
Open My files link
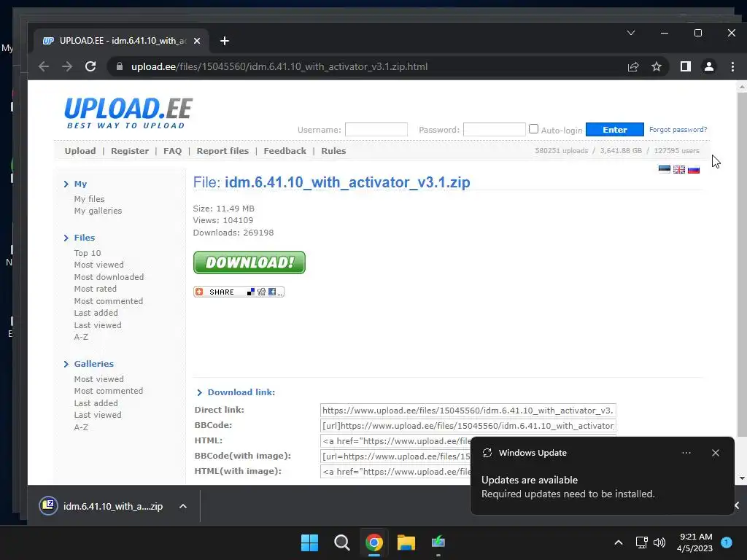coord(89,199)
